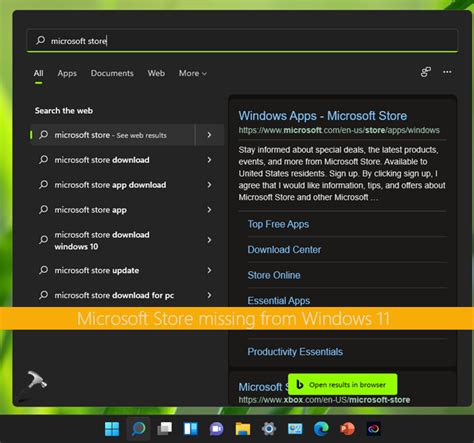This screenshot has width=474, height=443.
Task: Expand arrow for 'microsoft store update'
Action: click(209, 270)
